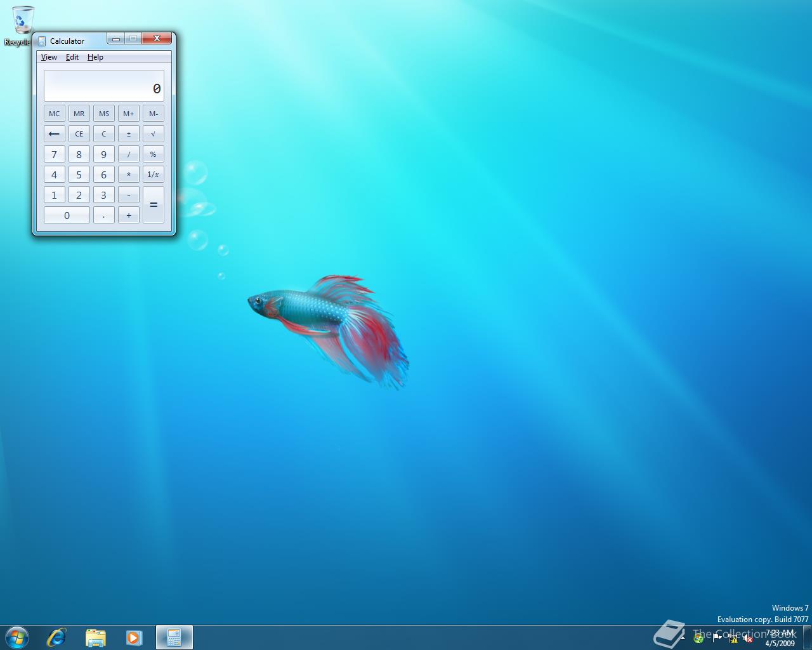
Task: Recall memory with the MR button
Action: tap(79, 114)
